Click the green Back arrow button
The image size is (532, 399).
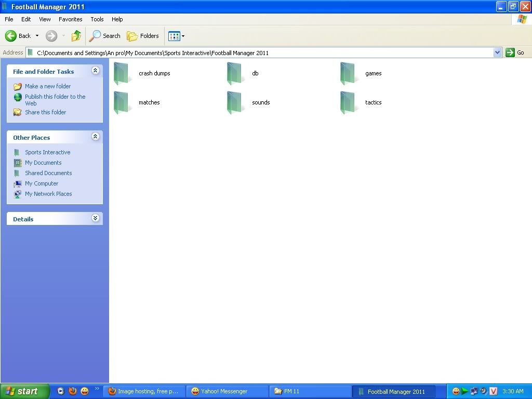(11, 36)
